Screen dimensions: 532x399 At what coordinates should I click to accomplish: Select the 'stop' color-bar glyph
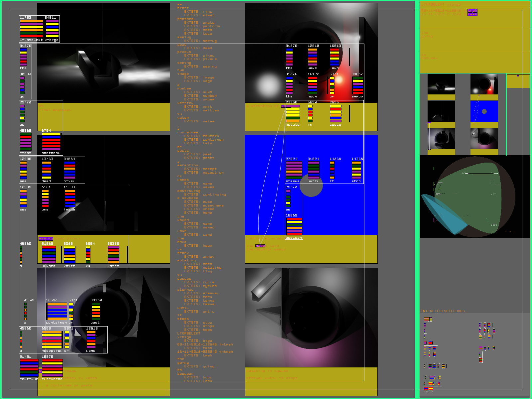356,170
